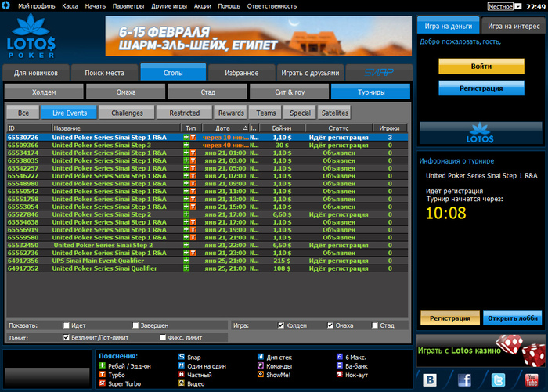Open the Касса menu

tap(70, 6)
